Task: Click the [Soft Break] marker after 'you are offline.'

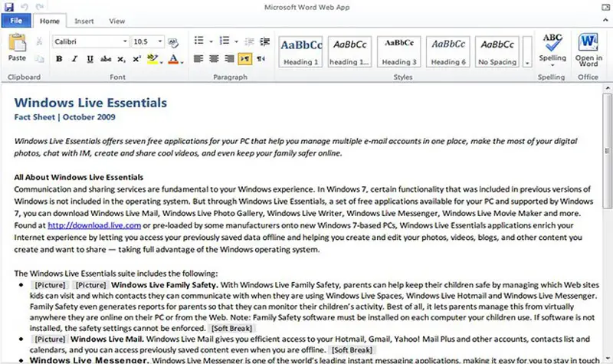Action: 352,350
